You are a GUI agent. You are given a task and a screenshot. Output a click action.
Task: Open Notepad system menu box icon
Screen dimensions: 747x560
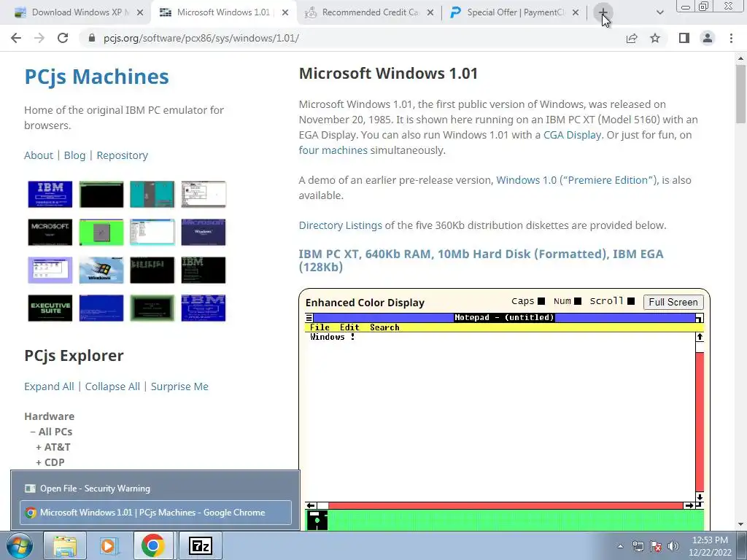[309, 318]
